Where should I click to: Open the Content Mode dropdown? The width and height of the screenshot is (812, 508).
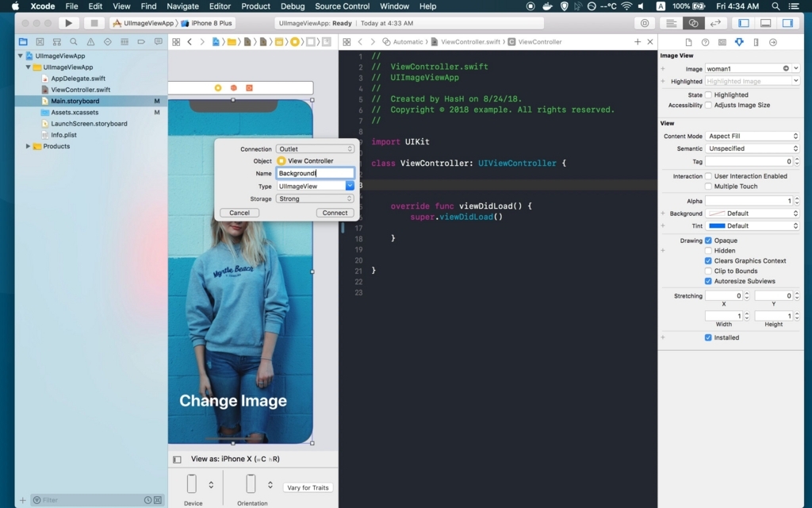coord(753,136)
